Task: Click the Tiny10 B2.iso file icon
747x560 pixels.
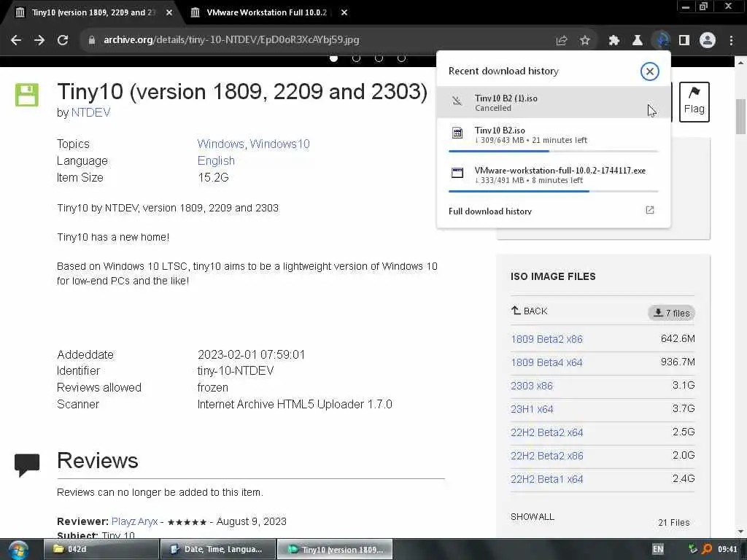Action: click(457, 133)
